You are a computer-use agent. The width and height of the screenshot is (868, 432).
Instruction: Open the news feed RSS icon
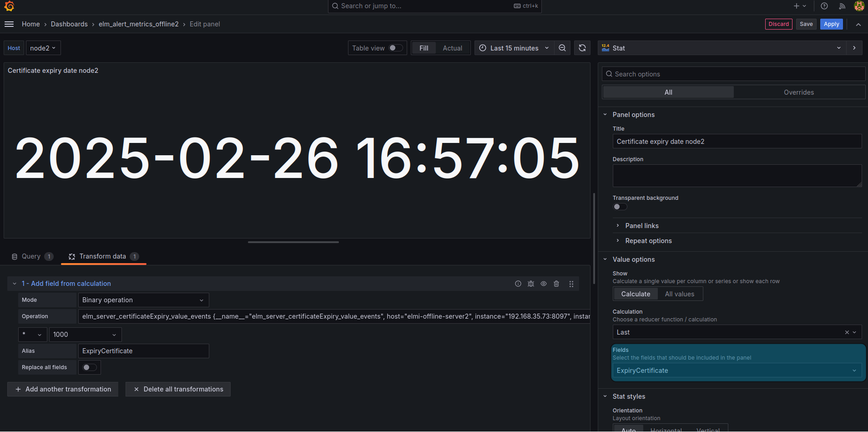coord(842,6)
